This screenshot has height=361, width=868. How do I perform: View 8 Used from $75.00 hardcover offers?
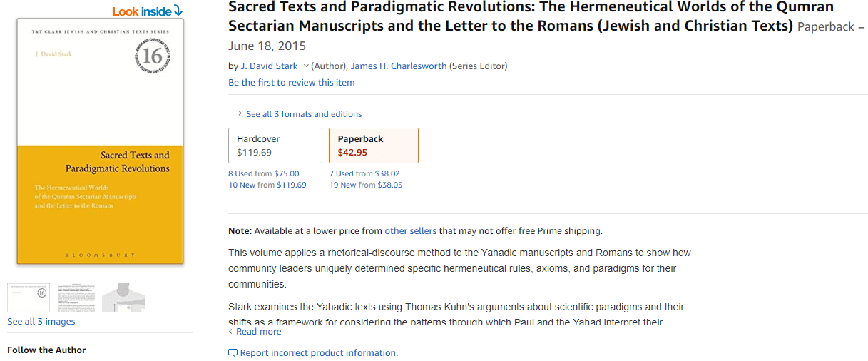(x=264, y=173)
